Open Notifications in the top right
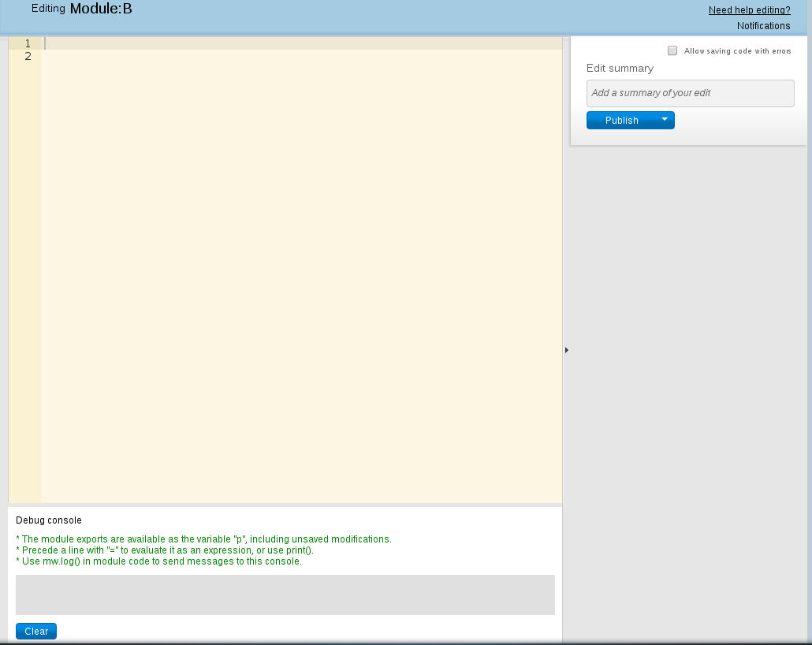Screen dimensions: 812x645 (x=763, y=26)
